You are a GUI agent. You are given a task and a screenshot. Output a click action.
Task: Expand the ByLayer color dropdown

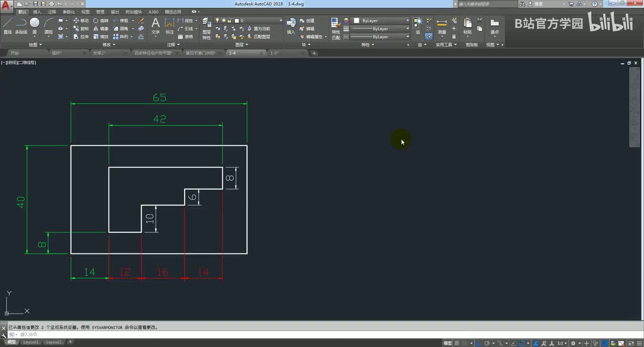click(381, 21)
